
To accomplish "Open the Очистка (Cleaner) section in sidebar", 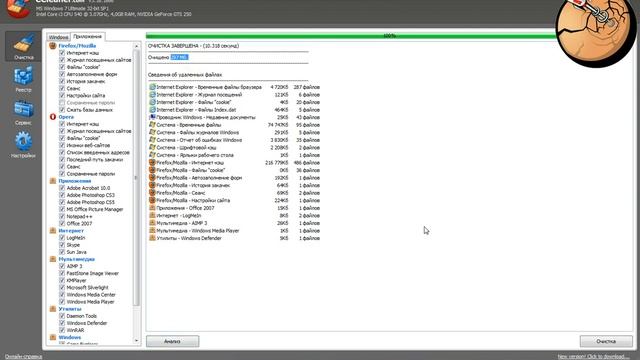I will (23, 46).
